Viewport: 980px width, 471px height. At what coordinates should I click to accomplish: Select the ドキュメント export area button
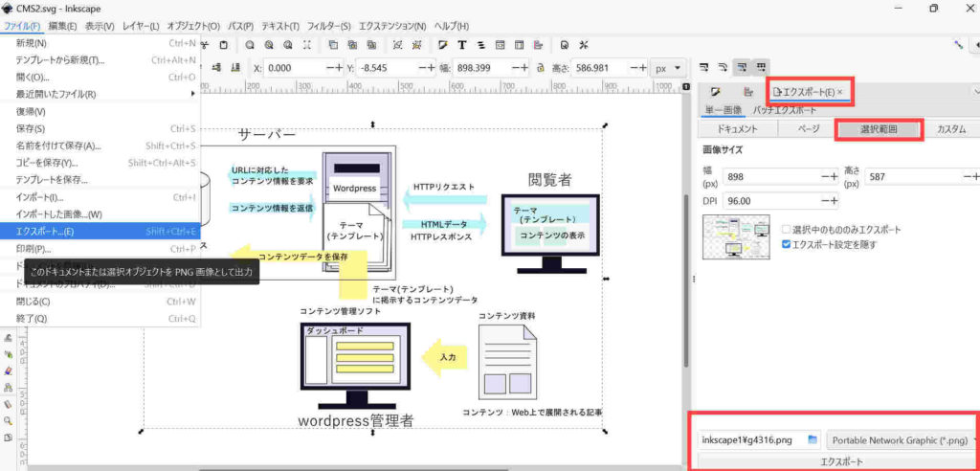pyautogui.click(x=737, y=129)
